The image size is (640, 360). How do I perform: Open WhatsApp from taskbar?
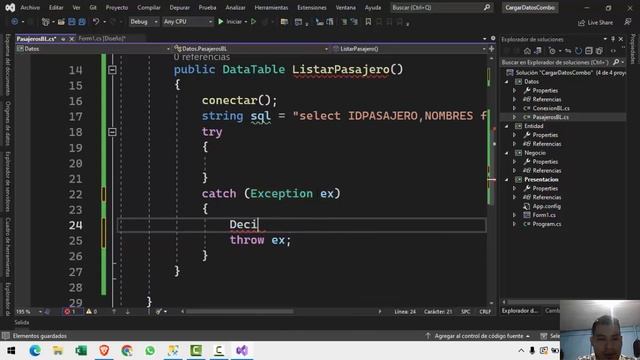tap(150, 351)
